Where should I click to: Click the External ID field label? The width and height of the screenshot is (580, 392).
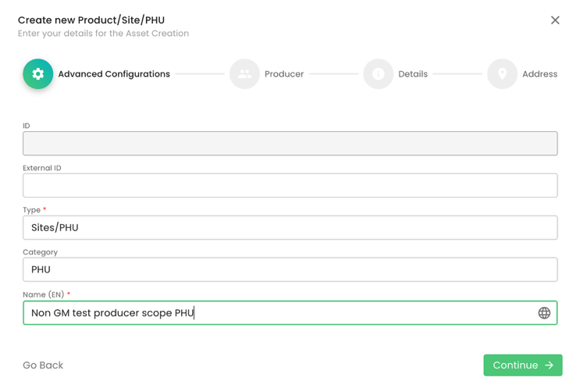coord(42,168)
